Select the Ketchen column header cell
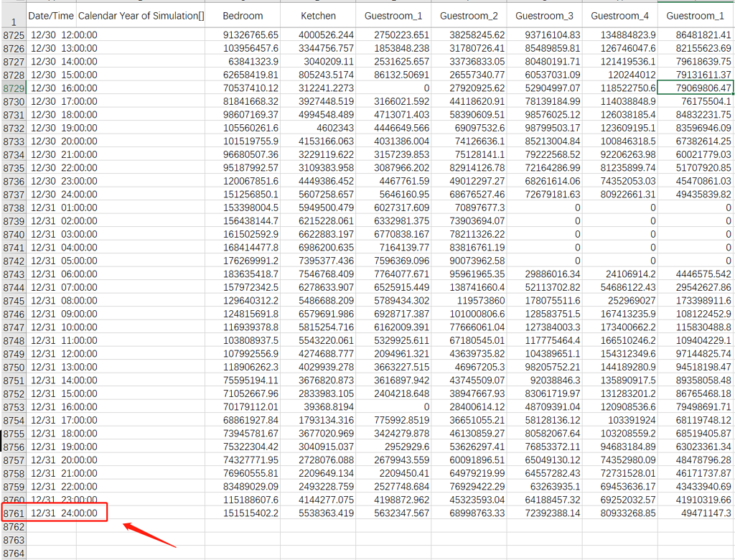The width and height of the screenshot is (735, 560). click(x=318, y=16)
